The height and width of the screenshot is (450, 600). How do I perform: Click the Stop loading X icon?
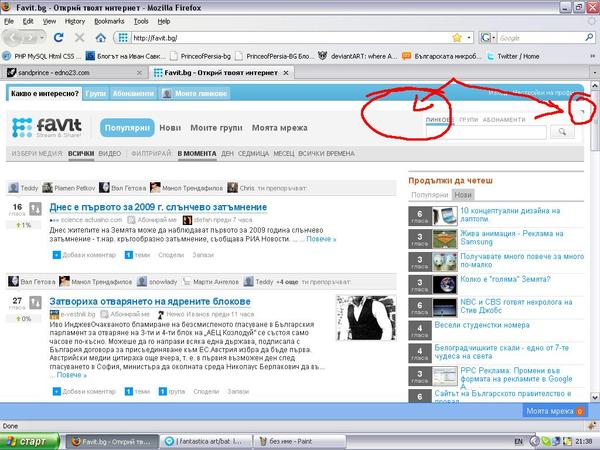80,38
